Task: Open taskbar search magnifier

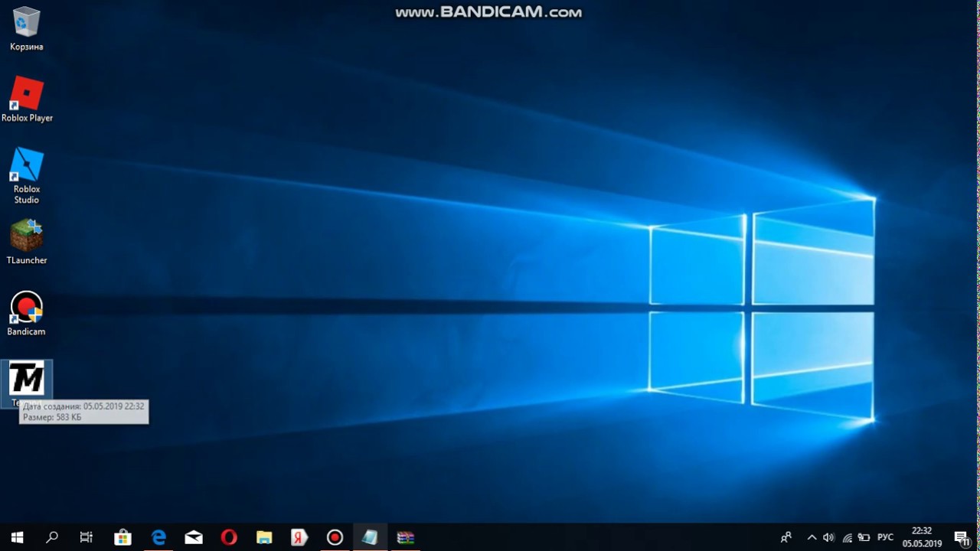Action: point(52,537)
